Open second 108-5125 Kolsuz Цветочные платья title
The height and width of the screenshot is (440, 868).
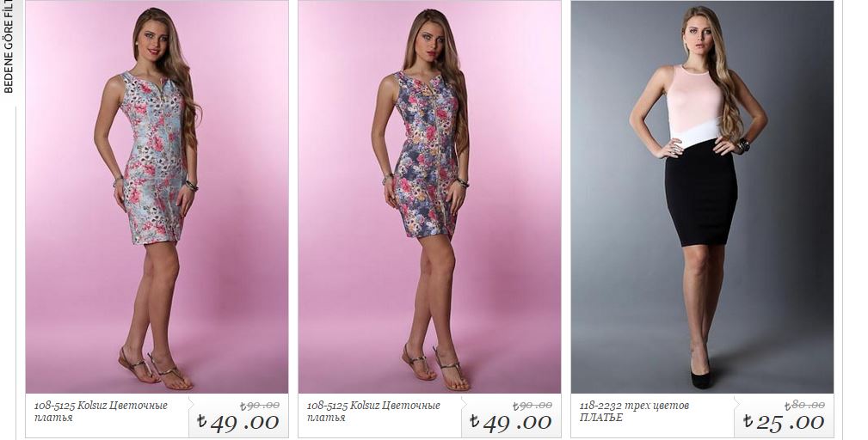point(373,412)
